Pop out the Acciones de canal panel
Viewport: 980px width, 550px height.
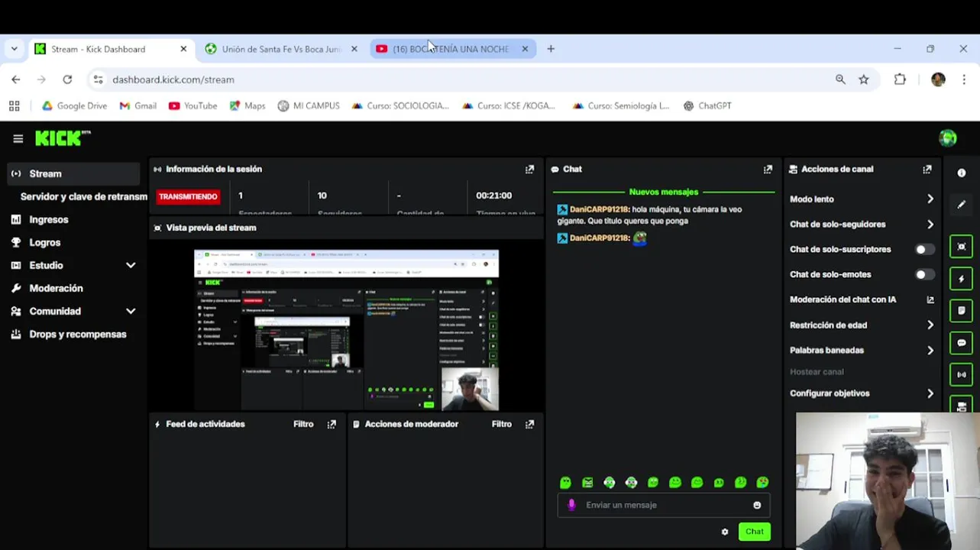pyautogui.click(x=927, y=170)
